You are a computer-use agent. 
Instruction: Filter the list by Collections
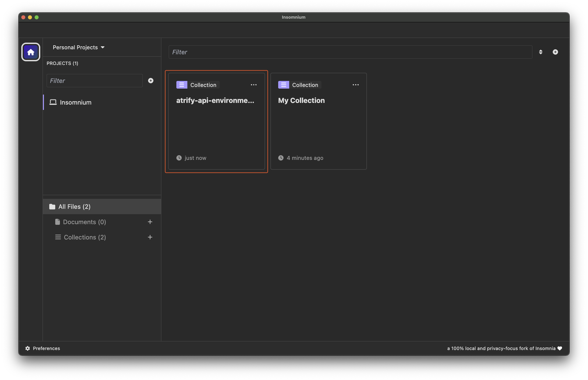[85, 237]
